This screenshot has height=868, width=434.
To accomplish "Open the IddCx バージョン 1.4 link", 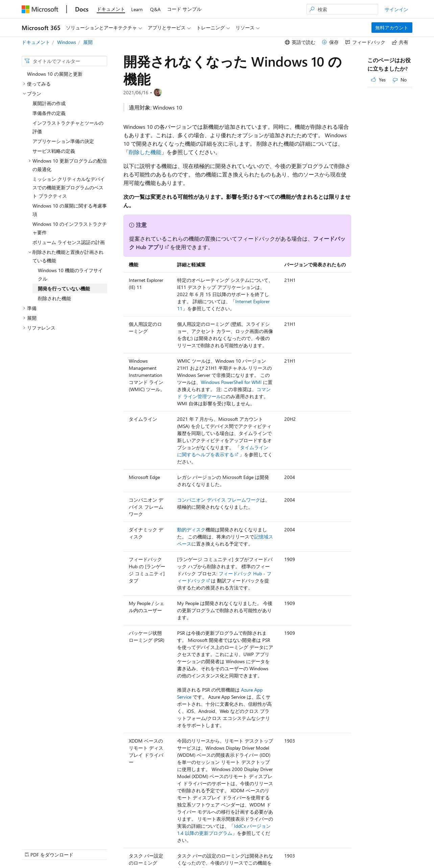I will tap(223, 829).
